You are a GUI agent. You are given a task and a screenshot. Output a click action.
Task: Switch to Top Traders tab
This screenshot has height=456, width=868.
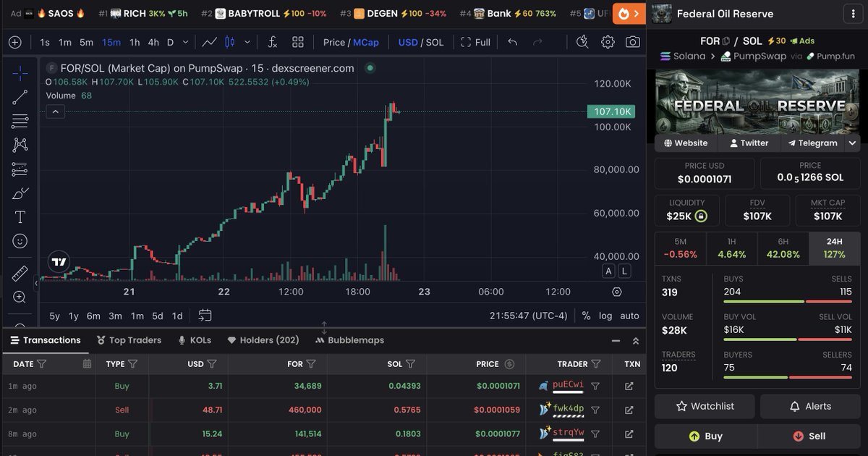(x=128, y=340)
